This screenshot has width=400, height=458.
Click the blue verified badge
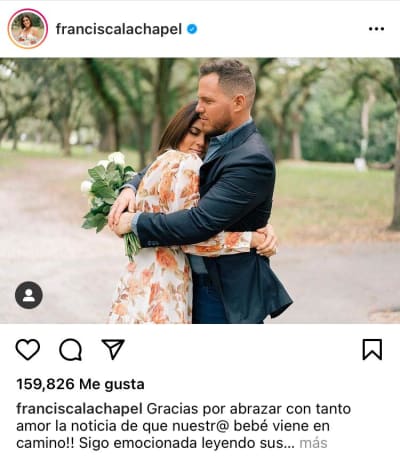point(192,29)
